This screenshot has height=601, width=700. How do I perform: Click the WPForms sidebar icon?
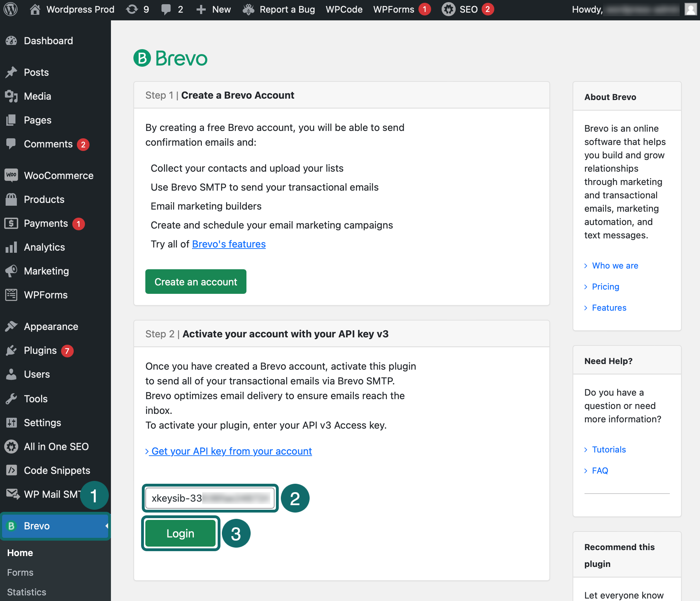click(12, 295)
